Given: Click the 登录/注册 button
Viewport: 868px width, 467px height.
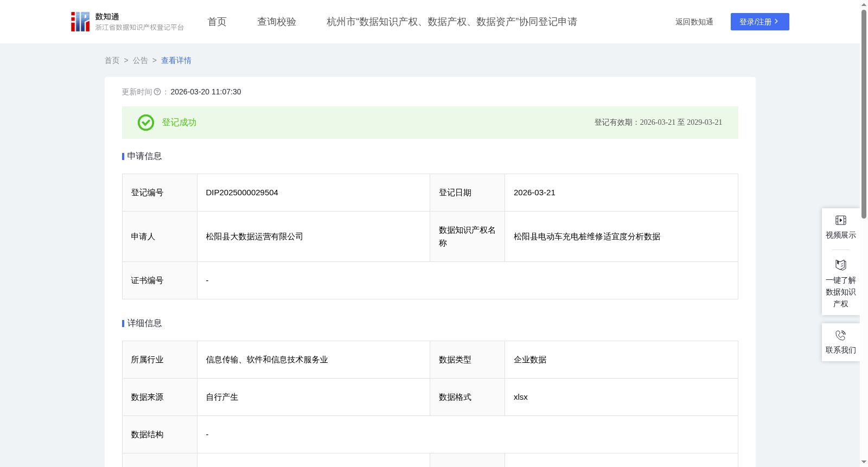Looking at the screenshot, I should 759,22.
